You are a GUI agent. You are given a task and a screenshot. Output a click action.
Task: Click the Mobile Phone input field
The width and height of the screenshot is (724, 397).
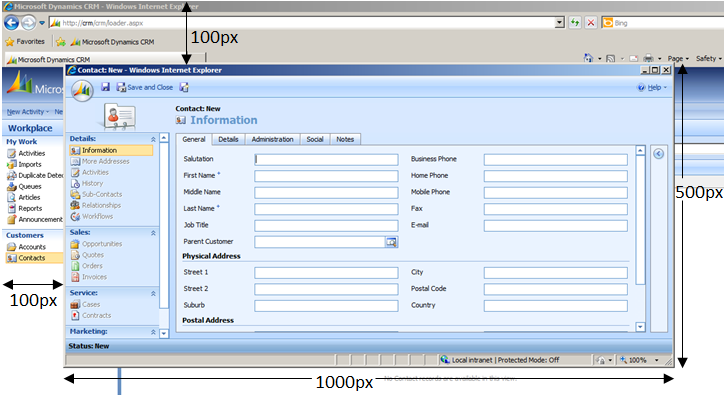[x=555, y=193]
